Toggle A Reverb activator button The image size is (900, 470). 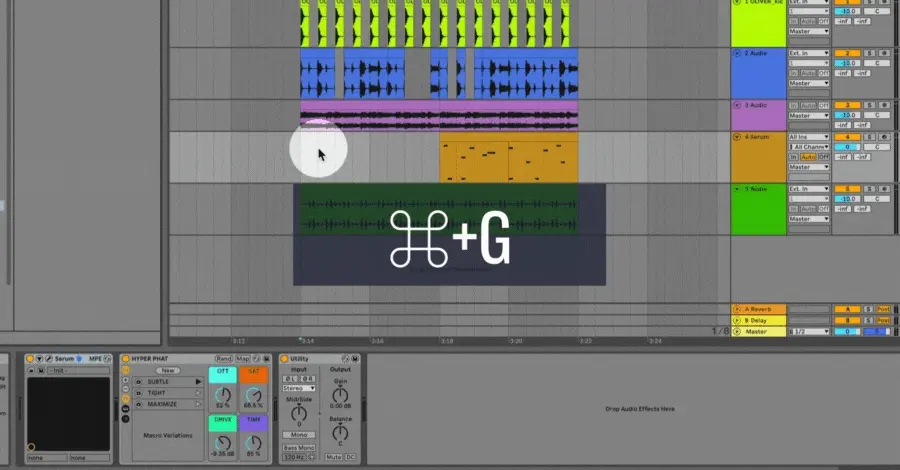[847, 309]
